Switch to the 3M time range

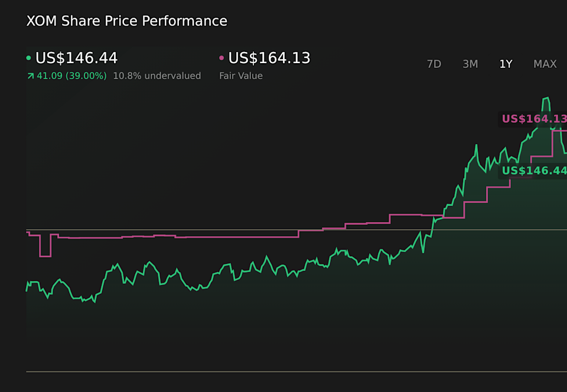[470, 64]
